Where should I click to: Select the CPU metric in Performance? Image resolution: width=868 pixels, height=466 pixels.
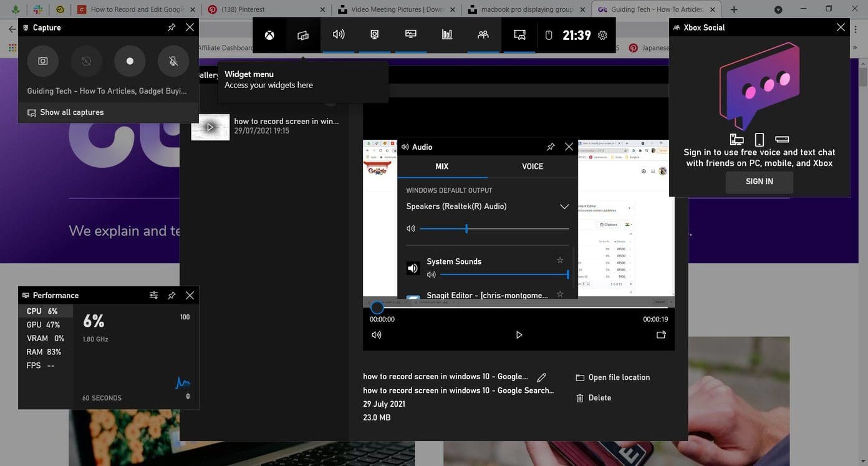click(x=46, y=311)
